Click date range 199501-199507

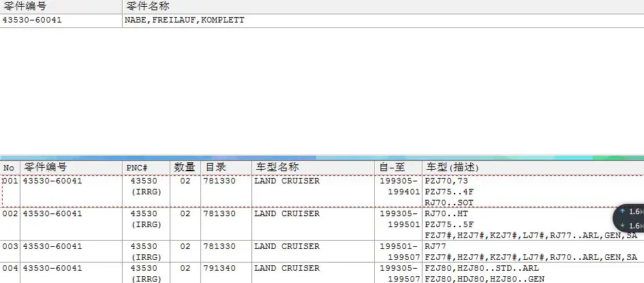[399, 252]
